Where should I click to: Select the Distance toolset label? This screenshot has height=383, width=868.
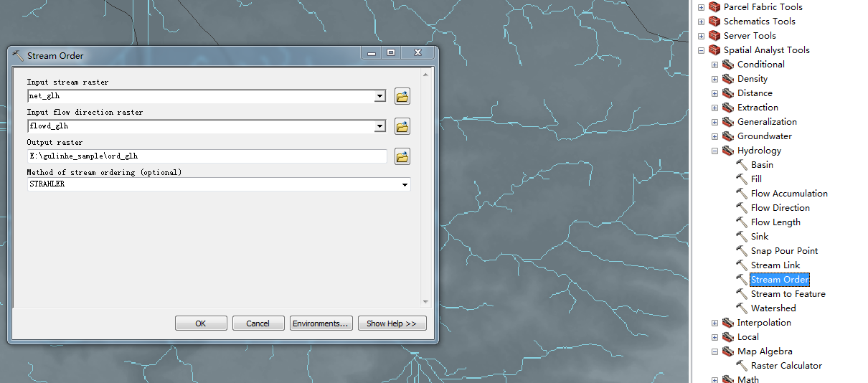click(755, 93)
